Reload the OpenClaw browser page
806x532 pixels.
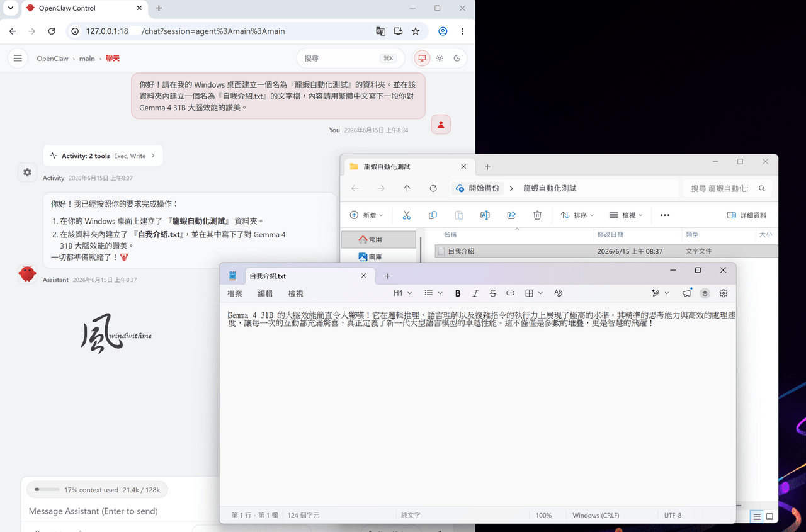(52, 31)
